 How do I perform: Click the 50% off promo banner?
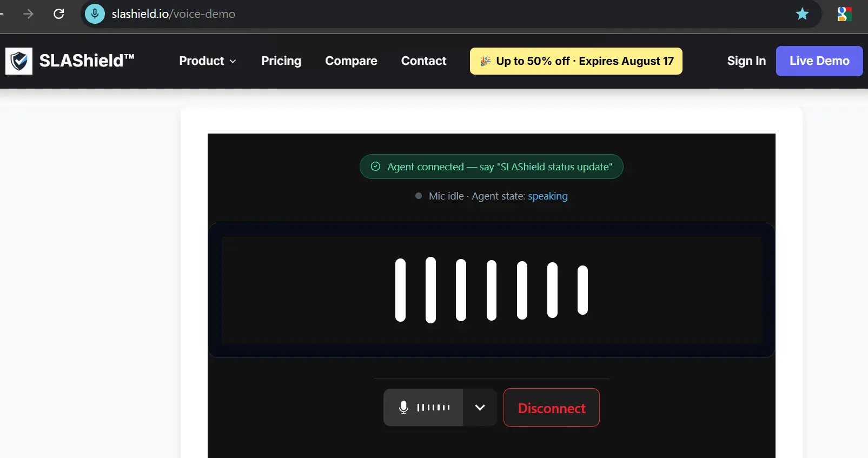pyautogui.click(x=576, y=61)
